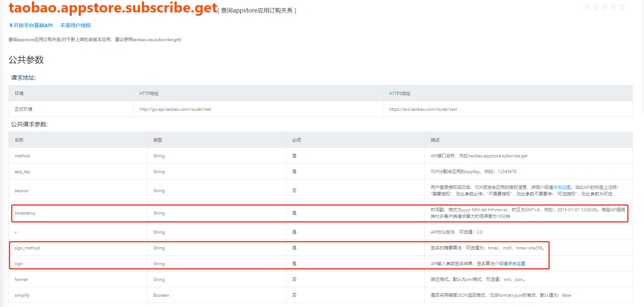644x307 pixels.
Task: Click the format description listing xml, json
Action: (x=479, y=279)
